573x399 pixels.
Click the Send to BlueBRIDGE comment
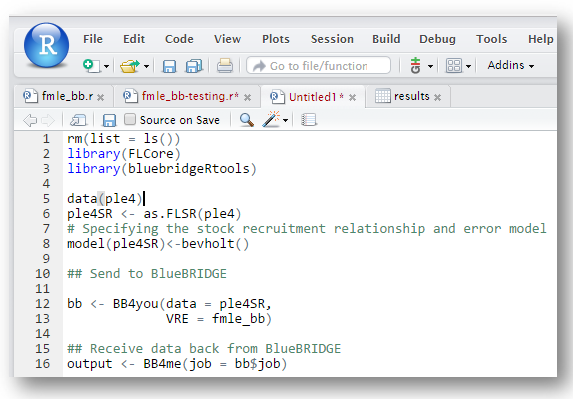coord(147,274)
